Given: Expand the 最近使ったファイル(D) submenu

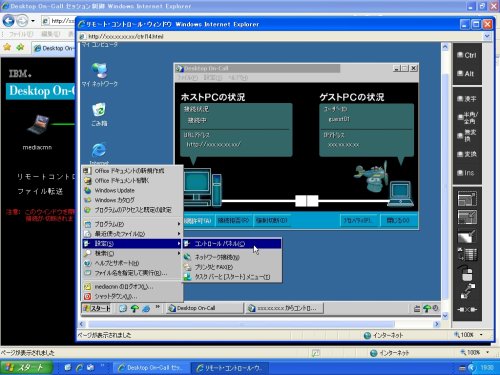Looking at the screenshot, I should (132, 234).
